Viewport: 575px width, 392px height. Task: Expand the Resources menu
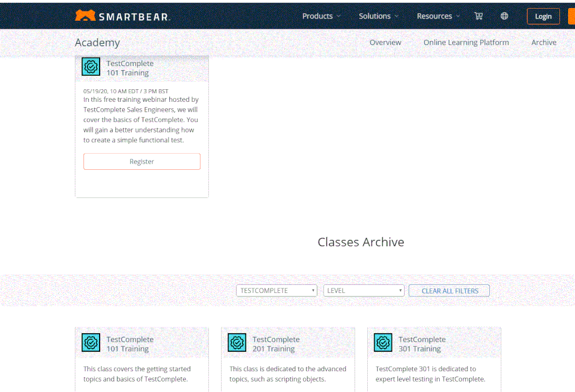(x=438, y=16)
